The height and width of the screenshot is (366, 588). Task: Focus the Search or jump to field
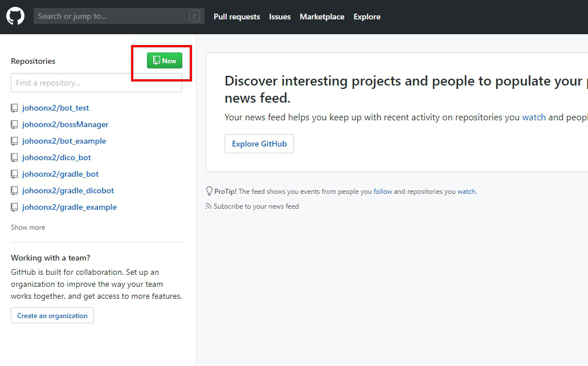coord(119,16)
